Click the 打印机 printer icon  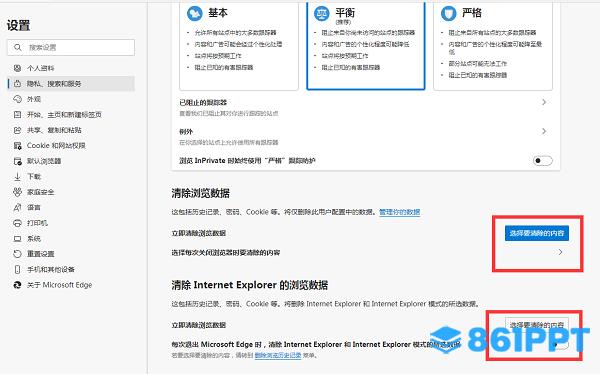click(x=17, y=223)
